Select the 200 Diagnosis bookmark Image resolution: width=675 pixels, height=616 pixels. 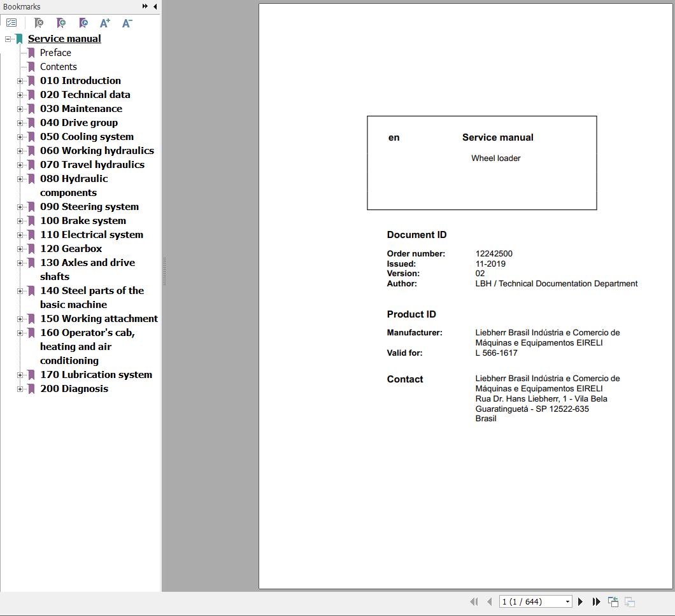click(x=74, y=388)
